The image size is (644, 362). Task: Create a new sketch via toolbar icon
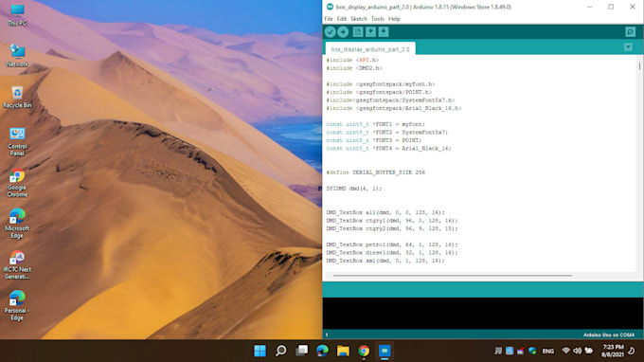(358, 31)
